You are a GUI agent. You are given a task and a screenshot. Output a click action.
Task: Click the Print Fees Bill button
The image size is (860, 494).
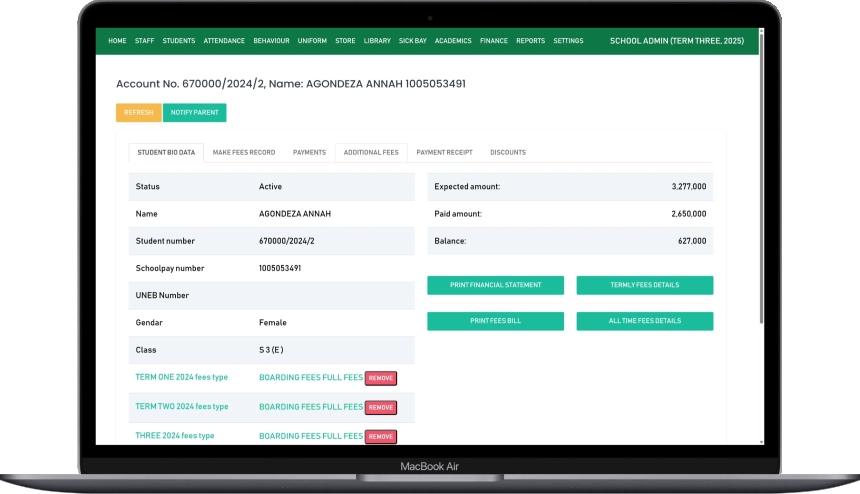495,321
